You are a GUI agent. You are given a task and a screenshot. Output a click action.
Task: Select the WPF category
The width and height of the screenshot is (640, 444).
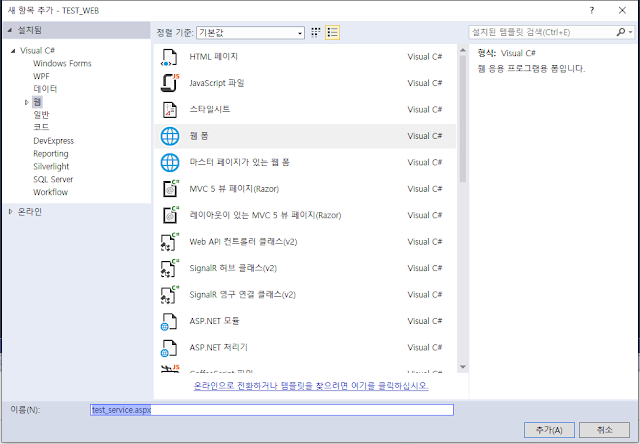coord(41,76)
